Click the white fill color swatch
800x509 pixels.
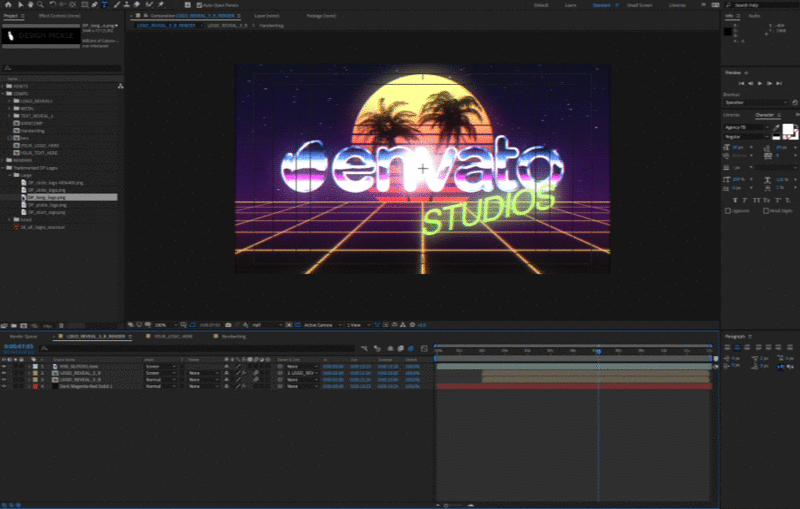pos(788,129)
